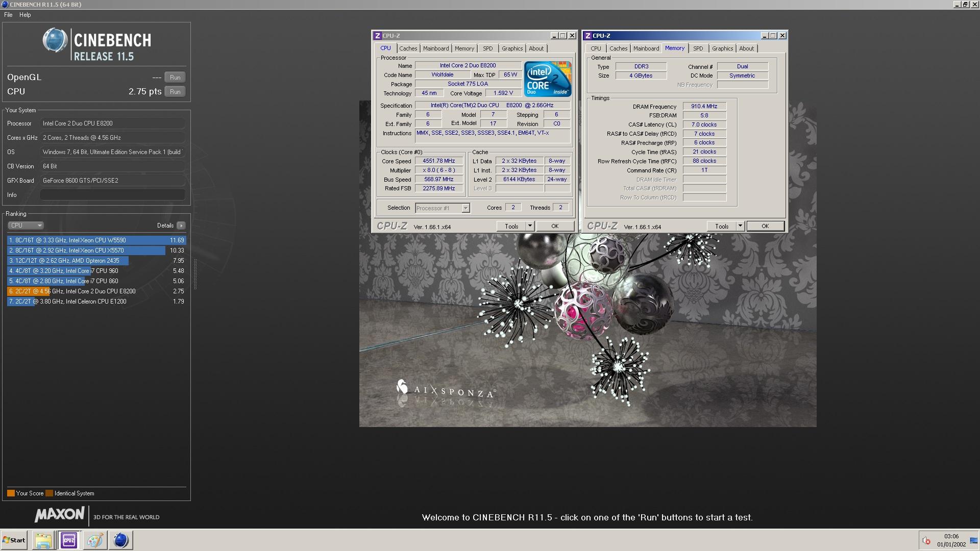
Task: Click the Identical System brown legend swatch
Action: tap(49, 493)
